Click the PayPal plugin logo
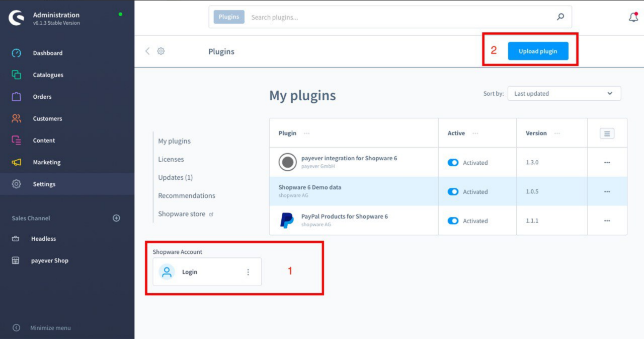 pos(287,221)
